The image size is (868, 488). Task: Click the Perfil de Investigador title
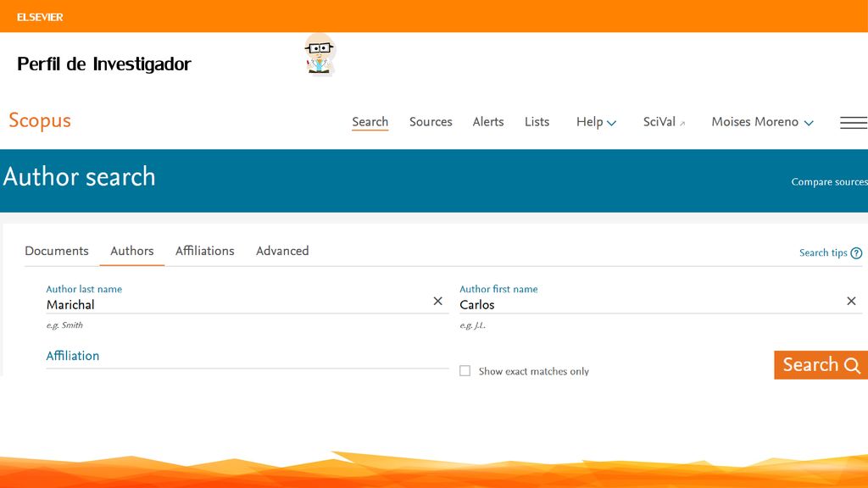(104, 64)
